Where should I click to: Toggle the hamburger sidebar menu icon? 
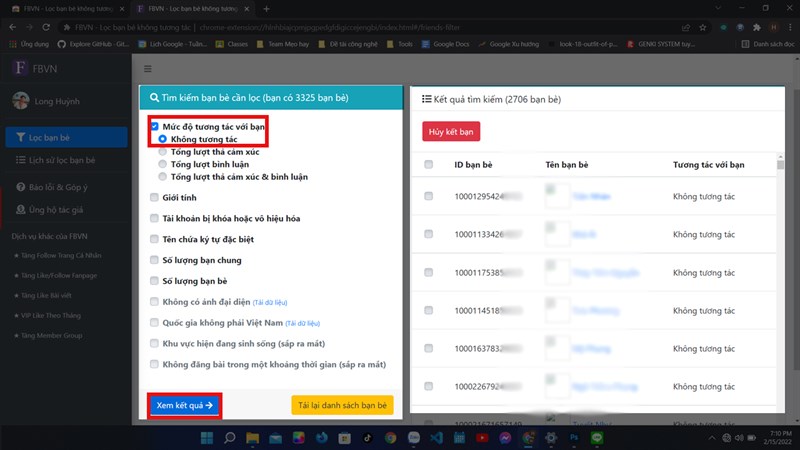coord(147,69)
